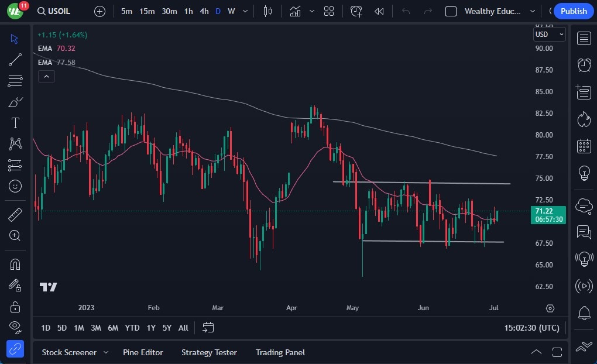This screenshot has width=597, height=364.
Task: Open the Pine Editor tab
Action: click(x=143, y=352)
